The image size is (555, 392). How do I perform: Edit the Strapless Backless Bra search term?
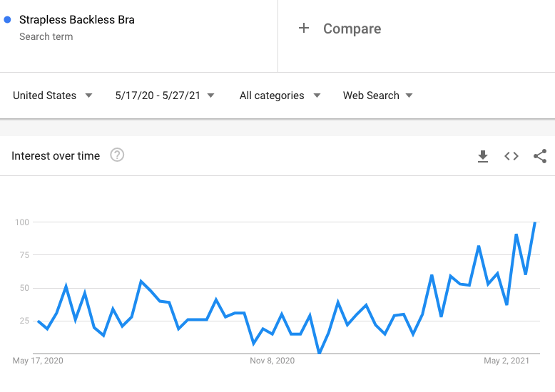coord(77,20)
